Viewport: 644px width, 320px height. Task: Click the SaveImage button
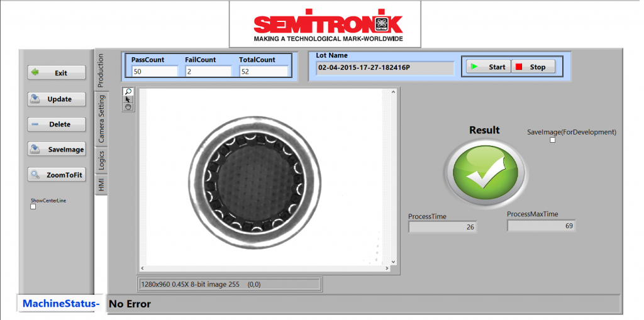(57, 150)
